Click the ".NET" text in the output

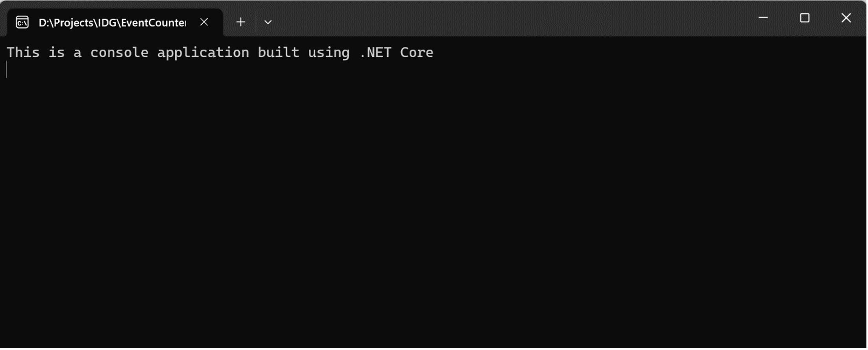375,52
